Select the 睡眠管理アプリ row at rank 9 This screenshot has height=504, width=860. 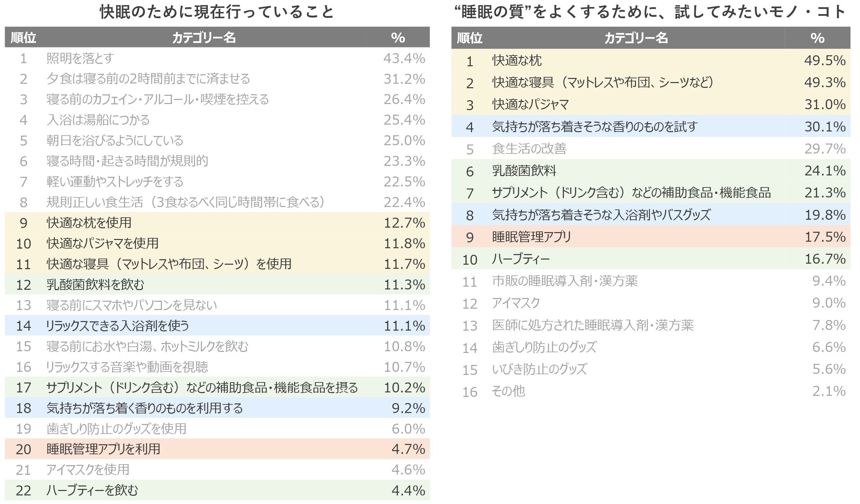(x=651, y=237)
